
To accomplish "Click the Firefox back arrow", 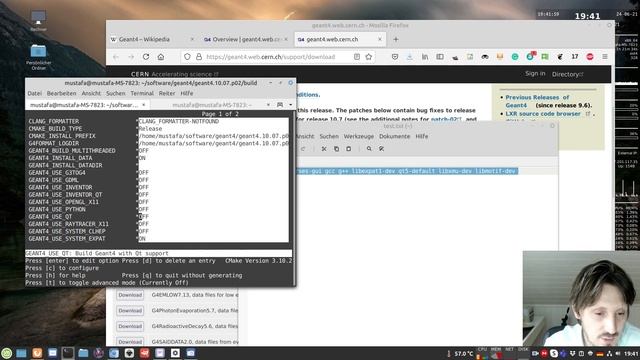I will (116, 57).
